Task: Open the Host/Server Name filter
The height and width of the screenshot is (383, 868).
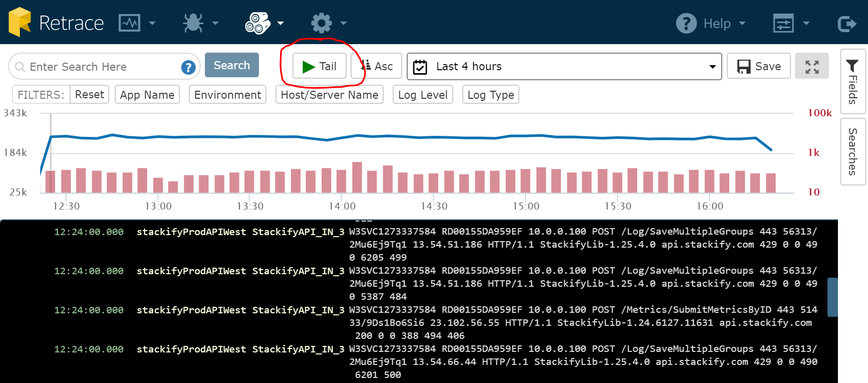Action: point(330,95)
